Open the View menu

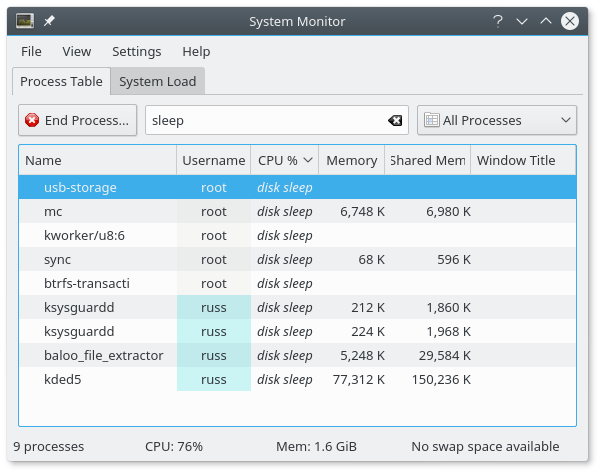point(76,52)
